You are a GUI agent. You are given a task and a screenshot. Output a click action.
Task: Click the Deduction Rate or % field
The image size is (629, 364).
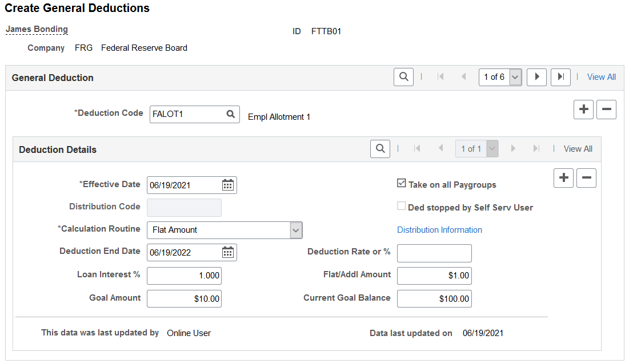point(434,253)
